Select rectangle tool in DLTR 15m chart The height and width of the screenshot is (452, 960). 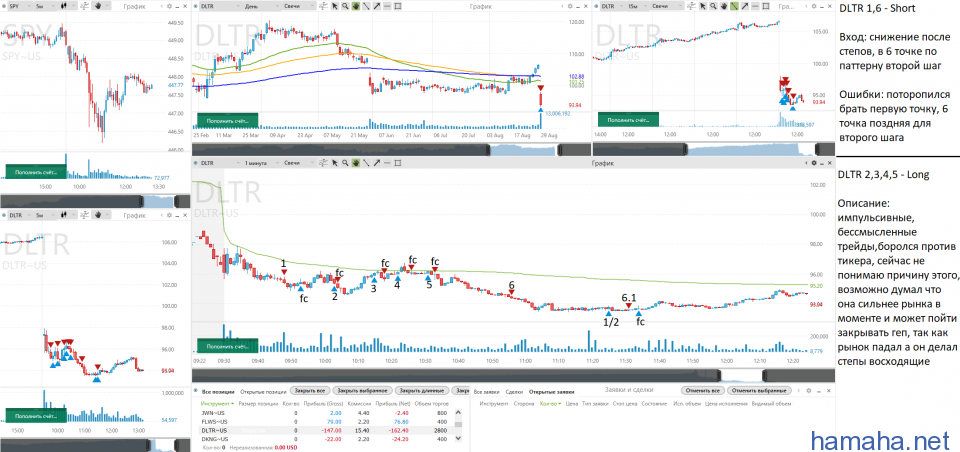point(766,6)
